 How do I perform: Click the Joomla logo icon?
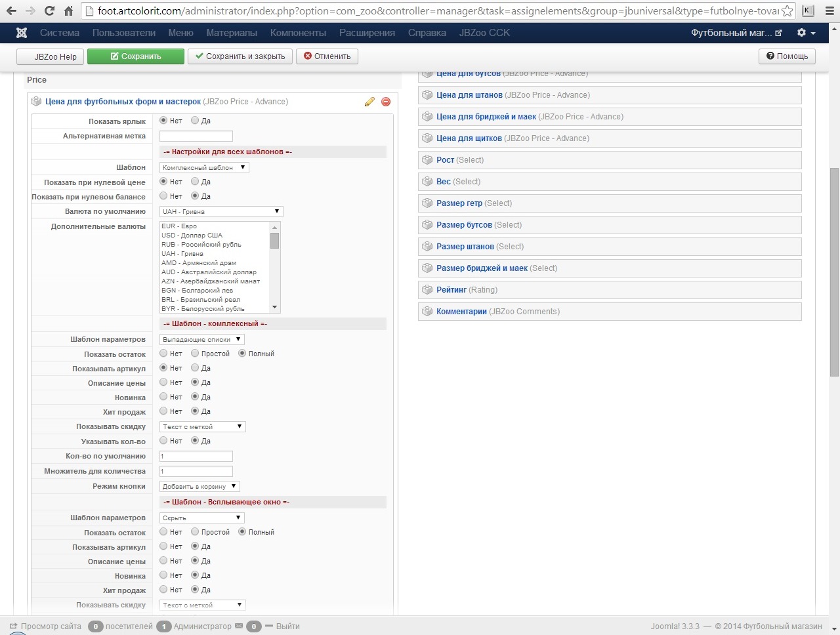point(22,33)
